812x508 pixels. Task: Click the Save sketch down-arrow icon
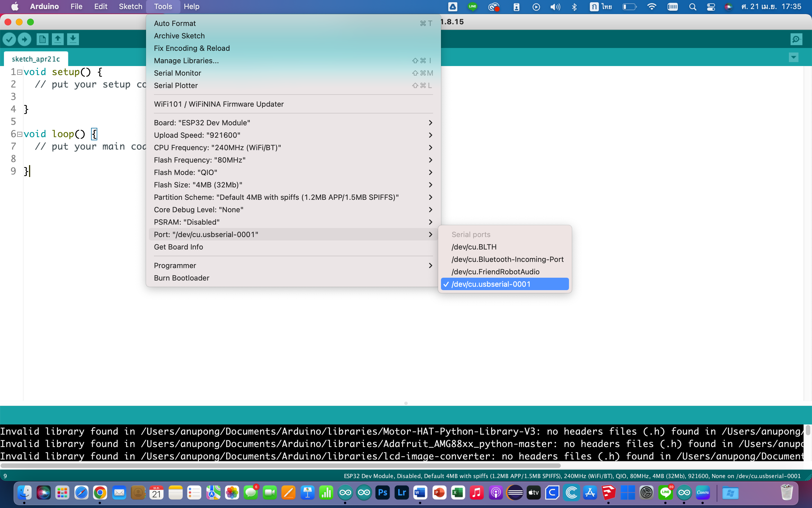point(73,40)
